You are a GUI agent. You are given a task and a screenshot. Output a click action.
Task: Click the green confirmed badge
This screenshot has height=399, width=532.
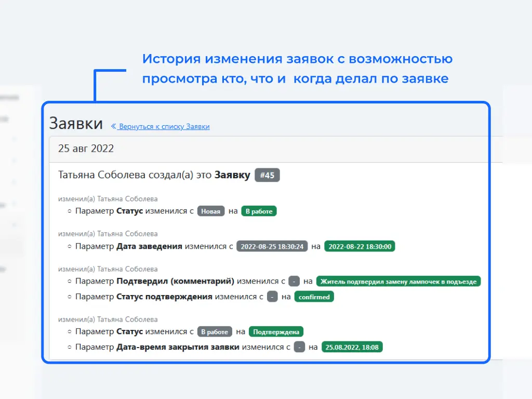coord(314,297)
